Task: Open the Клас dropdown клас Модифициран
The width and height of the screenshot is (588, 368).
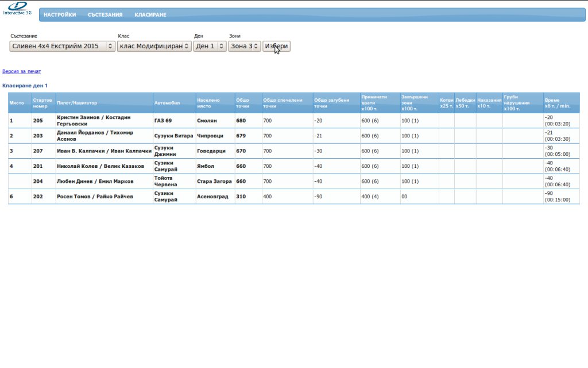Action: pyautogui.click(x=154, y=46)
